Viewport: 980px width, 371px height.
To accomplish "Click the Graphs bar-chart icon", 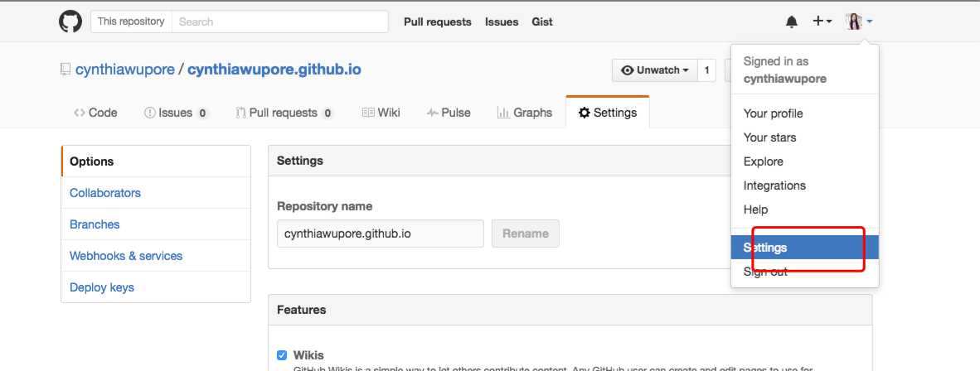I will pyautogui.click(x=503, y=113).
